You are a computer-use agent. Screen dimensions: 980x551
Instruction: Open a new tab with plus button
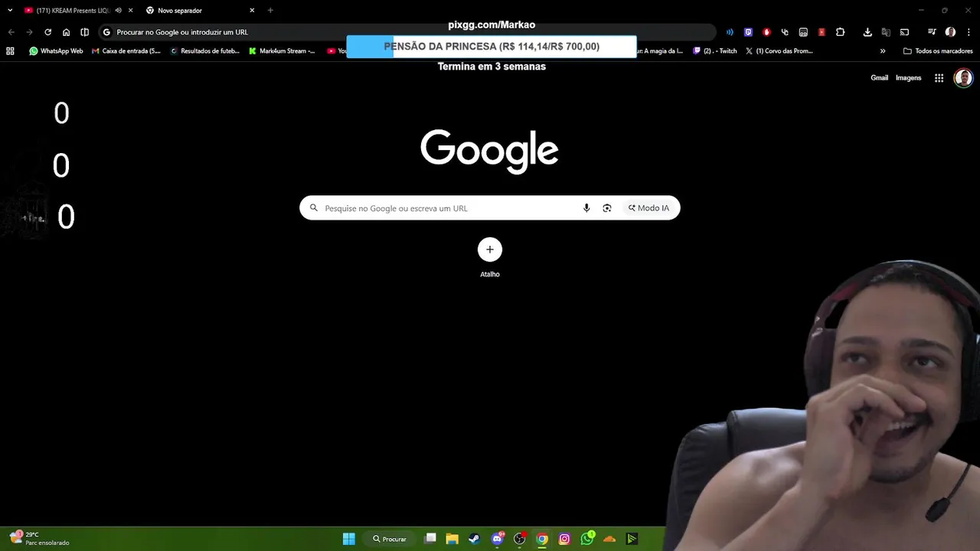(270, 11)
